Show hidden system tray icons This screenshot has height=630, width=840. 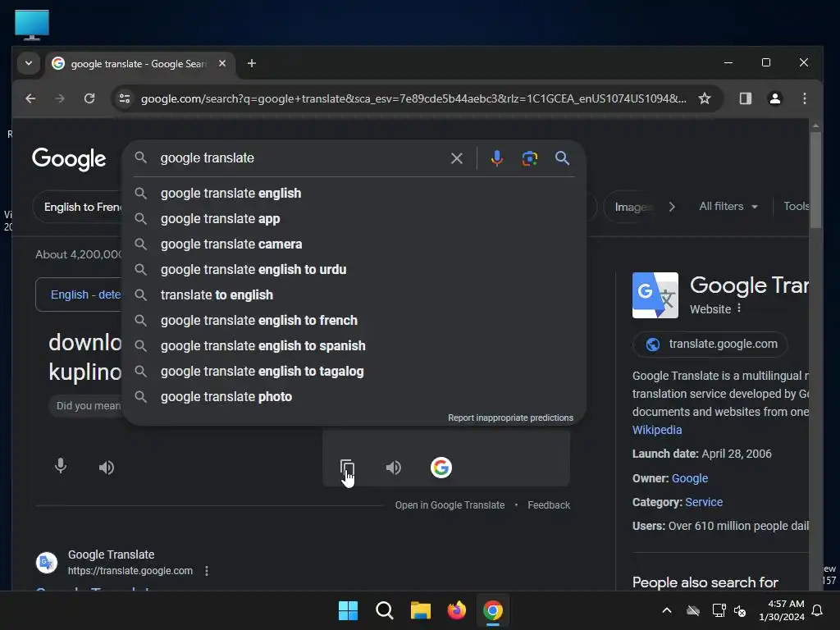(666, 610)
